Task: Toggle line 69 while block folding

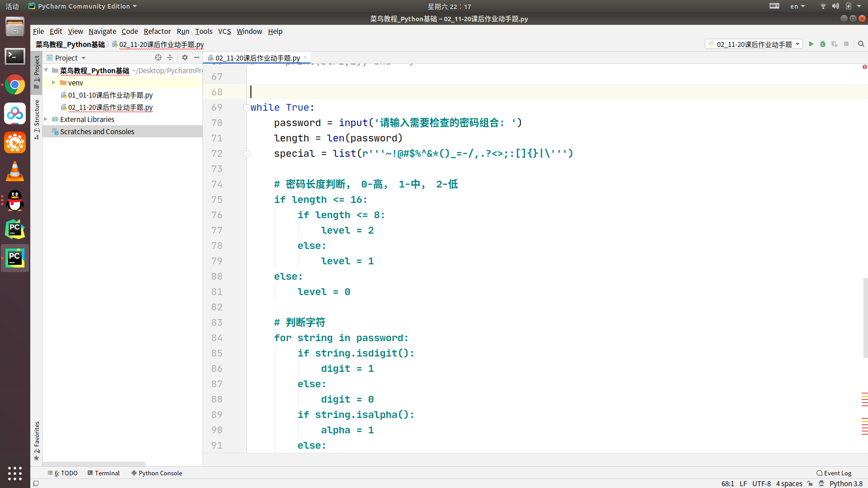Action: [x=246, y=107]
